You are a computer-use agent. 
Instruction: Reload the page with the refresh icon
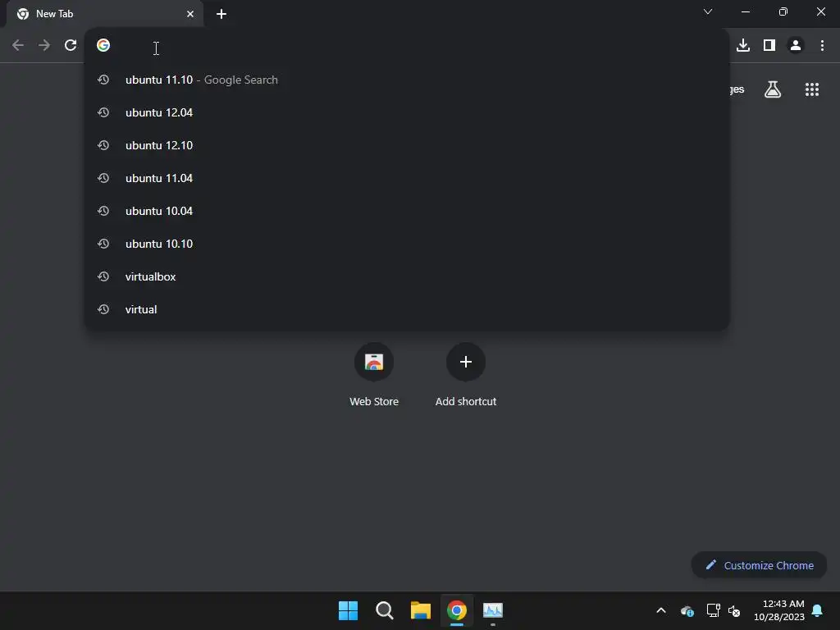71,46
